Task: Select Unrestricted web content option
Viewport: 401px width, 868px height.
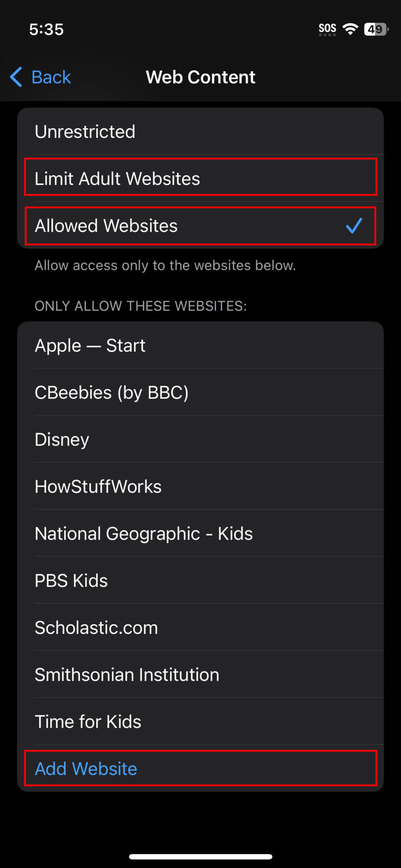Action: [200, 132]
